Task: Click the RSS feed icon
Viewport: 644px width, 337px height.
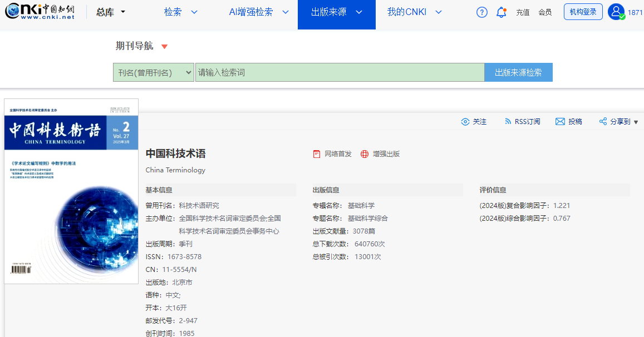Action: tap(508, 121)
